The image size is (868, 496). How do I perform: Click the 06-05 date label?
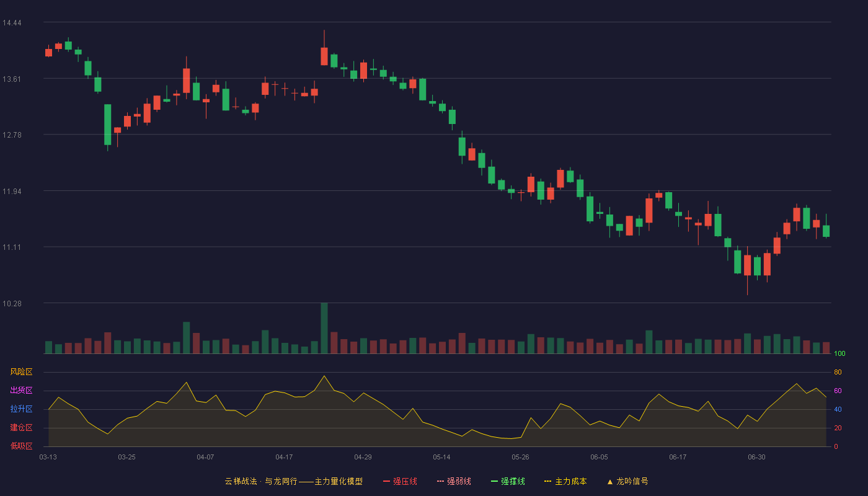pyautogui.click(x=599, y=457)
